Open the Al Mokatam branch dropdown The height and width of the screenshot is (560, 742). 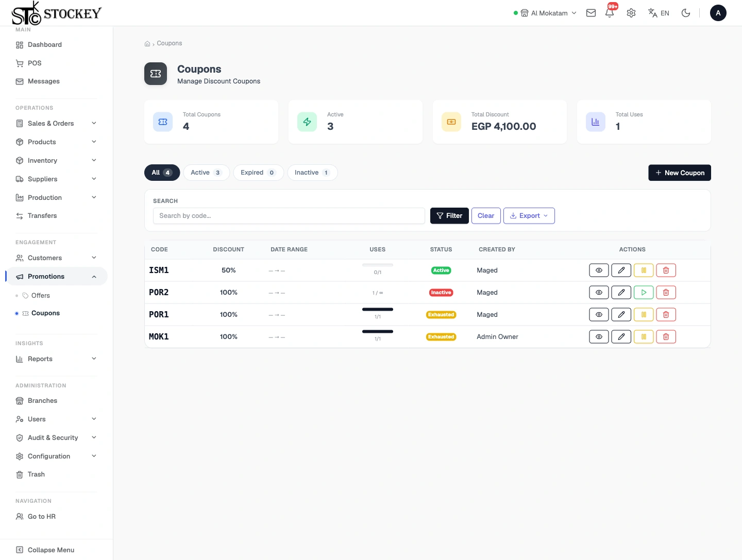tap(545, 13)
